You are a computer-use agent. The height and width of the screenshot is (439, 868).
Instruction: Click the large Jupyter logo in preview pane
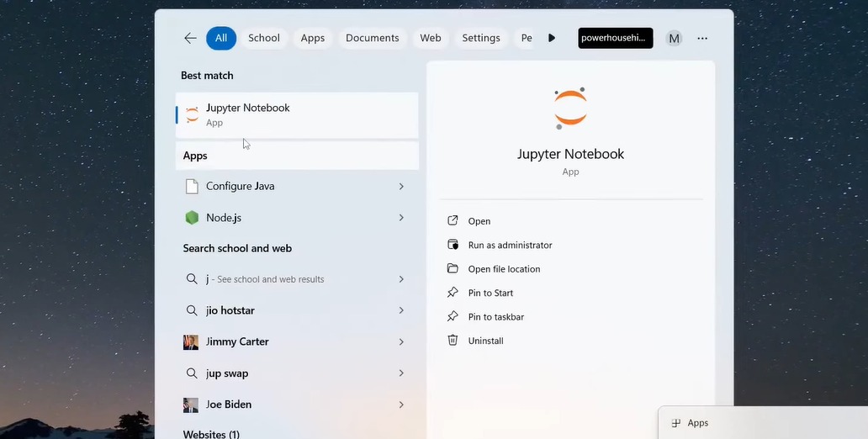pyautogui.click(x=570, y=108)
